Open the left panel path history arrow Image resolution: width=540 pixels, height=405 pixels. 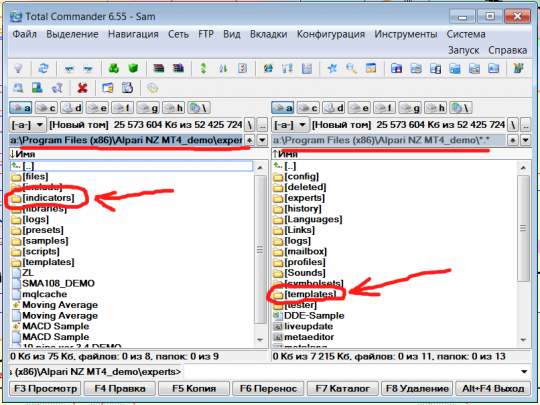tap(262, 140)
